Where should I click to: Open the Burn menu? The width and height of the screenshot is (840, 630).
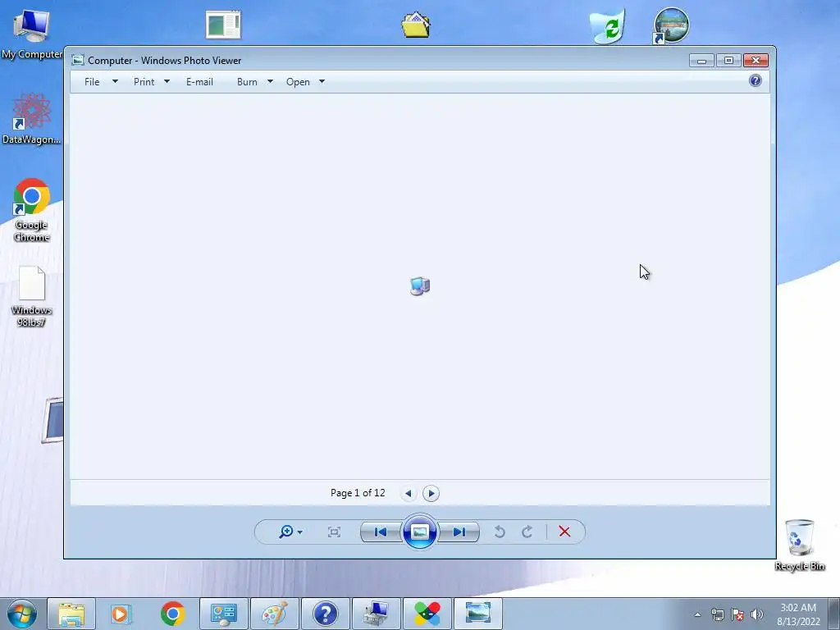(247, 82)
